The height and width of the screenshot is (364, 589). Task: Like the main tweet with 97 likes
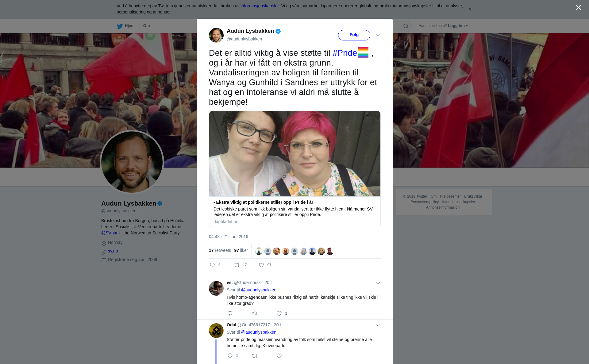pos(261,265)
